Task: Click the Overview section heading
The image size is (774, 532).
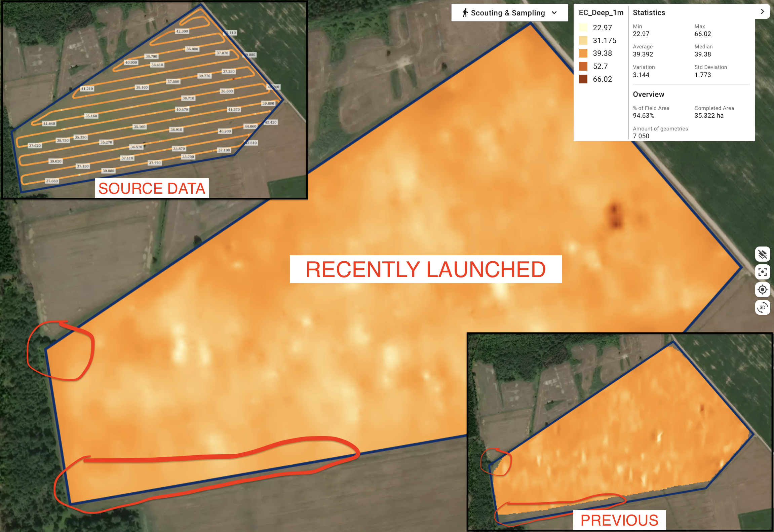Action: coord(649,94)
